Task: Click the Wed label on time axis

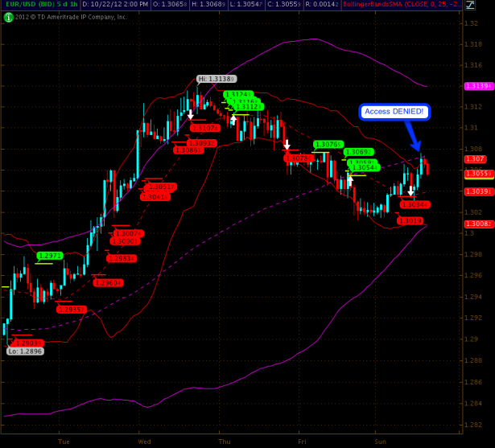Action: click(145, 442)
